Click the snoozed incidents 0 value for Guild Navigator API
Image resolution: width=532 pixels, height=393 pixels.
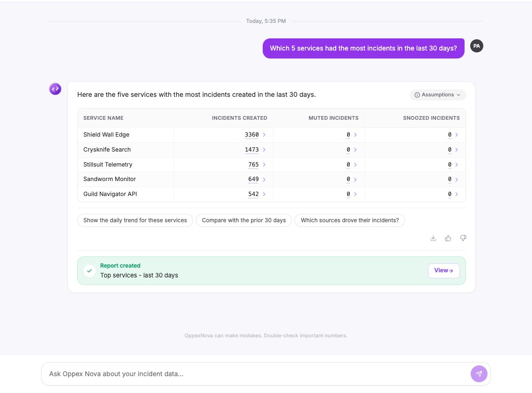coord(450,194)
